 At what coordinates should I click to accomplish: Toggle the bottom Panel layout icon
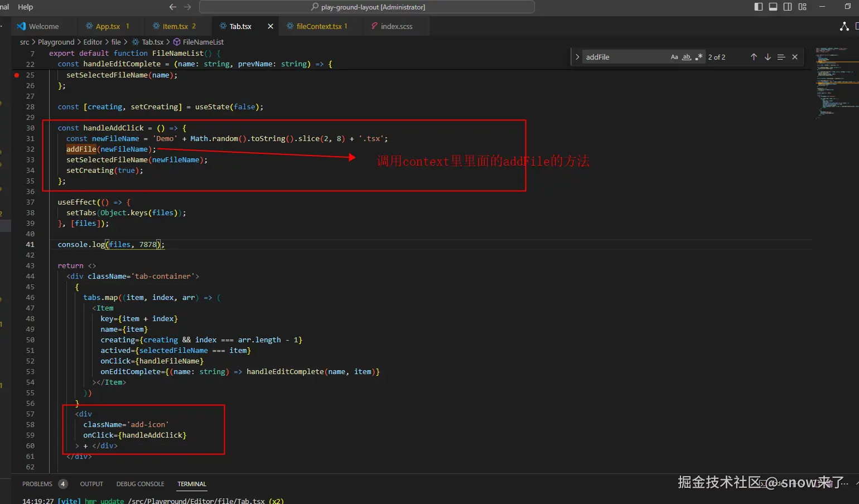tap(773, 7)
